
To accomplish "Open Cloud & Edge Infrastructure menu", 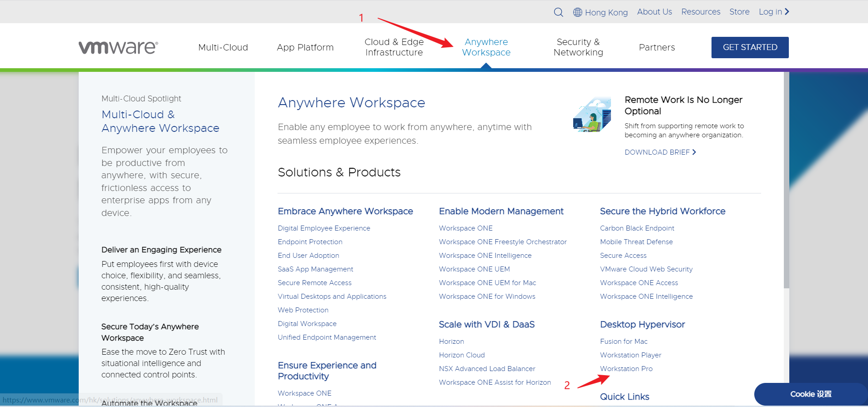I will [x=394, y=47].
